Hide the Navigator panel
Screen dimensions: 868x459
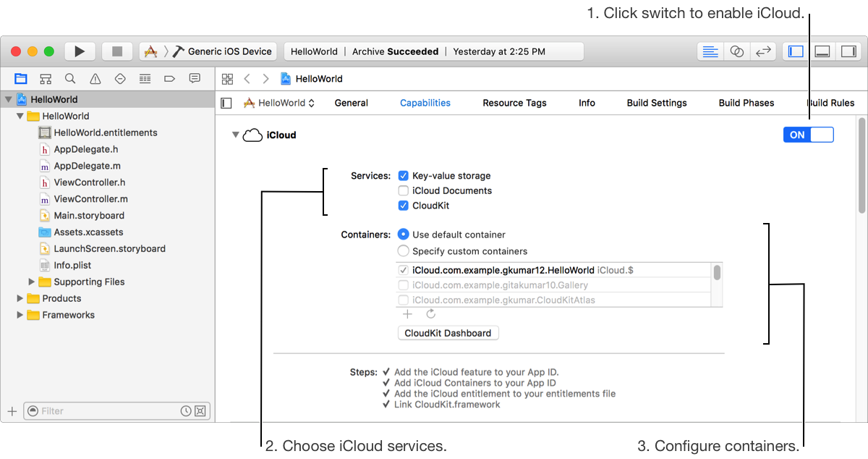click(796, 51)
